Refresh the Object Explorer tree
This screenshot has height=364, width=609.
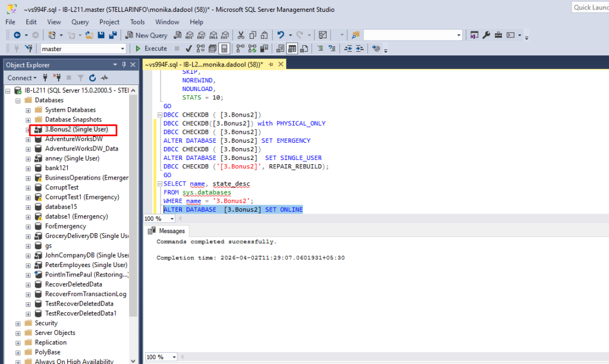pos(93,78)
